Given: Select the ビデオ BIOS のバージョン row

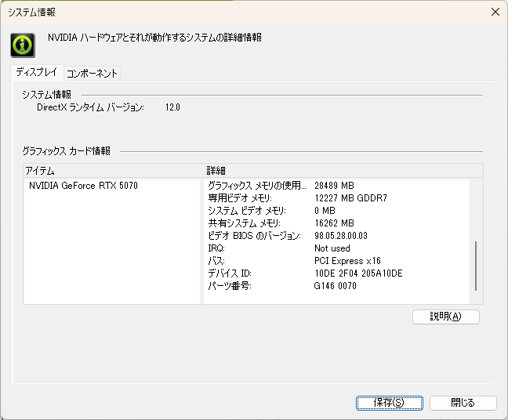Looking at the screenshot, I should [336, 236].
